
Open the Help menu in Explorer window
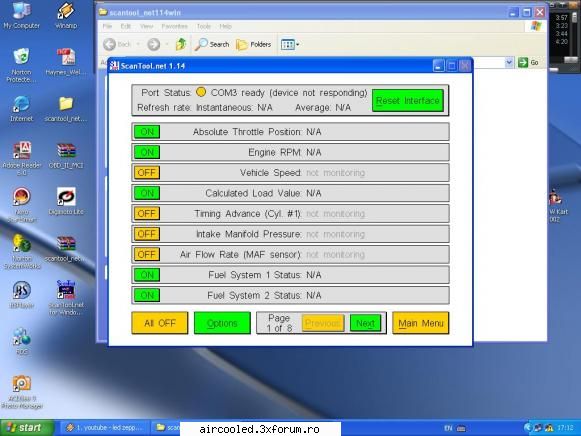point(225,26)
